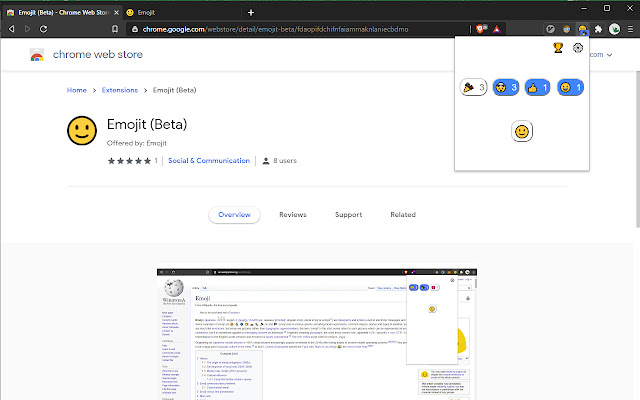The height and width of the screenshot is (400, 640).
Task: Go back with the browser back arrow
Action: click(x=11, y=29)
